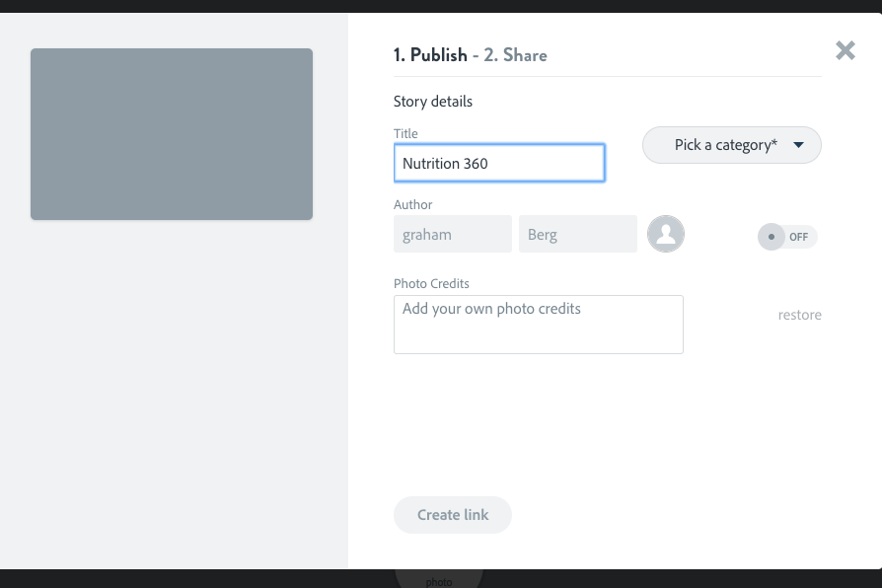The width and height of the screenshot is (882, 588).
Task: Click the Create link button
Action: (x=453, y=515)
